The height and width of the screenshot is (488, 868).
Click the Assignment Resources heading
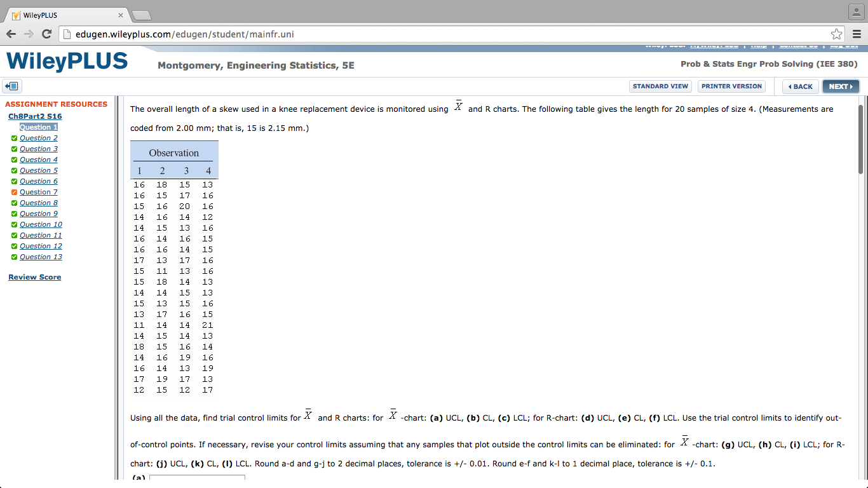(56, 104)
